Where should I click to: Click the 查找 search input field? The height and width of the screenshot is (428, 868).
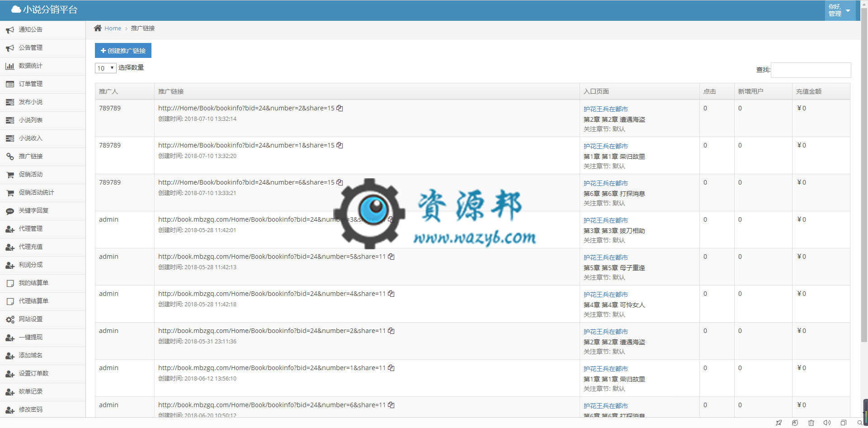pos(811,70)
